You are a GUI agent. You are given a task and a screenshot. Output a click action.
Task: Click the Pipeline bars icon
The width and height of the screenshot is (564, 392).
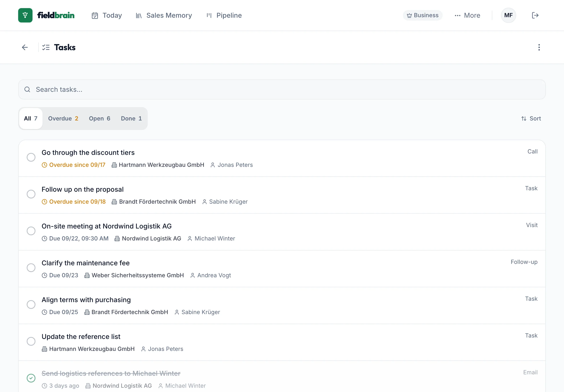coord(209,16)
